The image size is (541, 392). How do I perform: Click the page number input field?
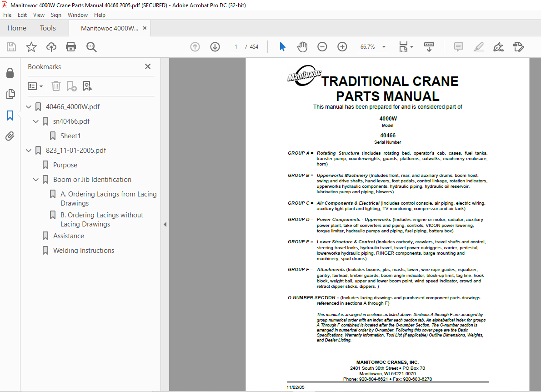(236, 47)
